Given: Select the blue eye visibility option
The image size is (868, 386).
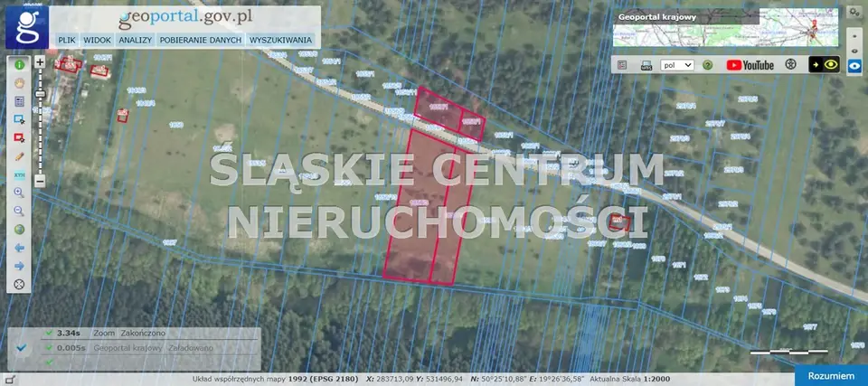Looking at the screenshot, I should (854, 64).
